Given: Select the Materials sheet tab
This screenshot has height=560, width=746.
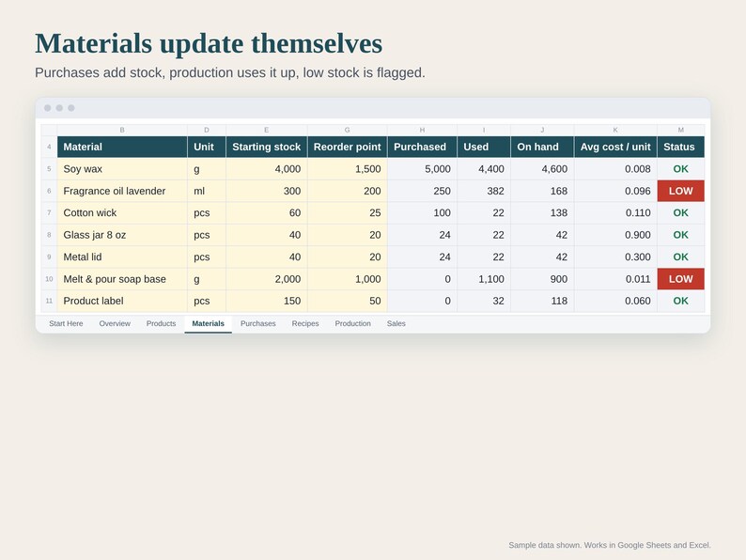Looking at the screenshot, I should click(x=208, y=323).
